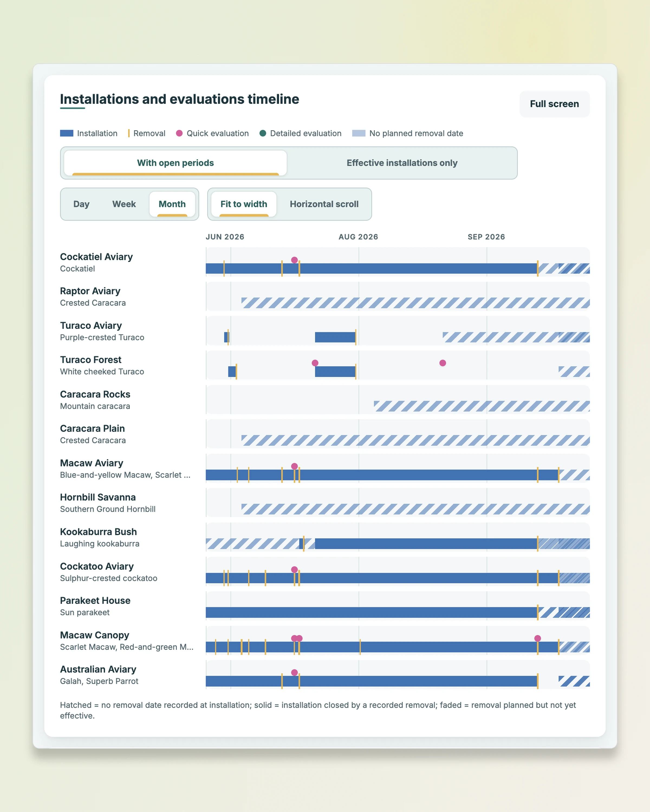Click Australian Aviary quick evaluation dot
The image size is (650, 812).
[294, 673]
